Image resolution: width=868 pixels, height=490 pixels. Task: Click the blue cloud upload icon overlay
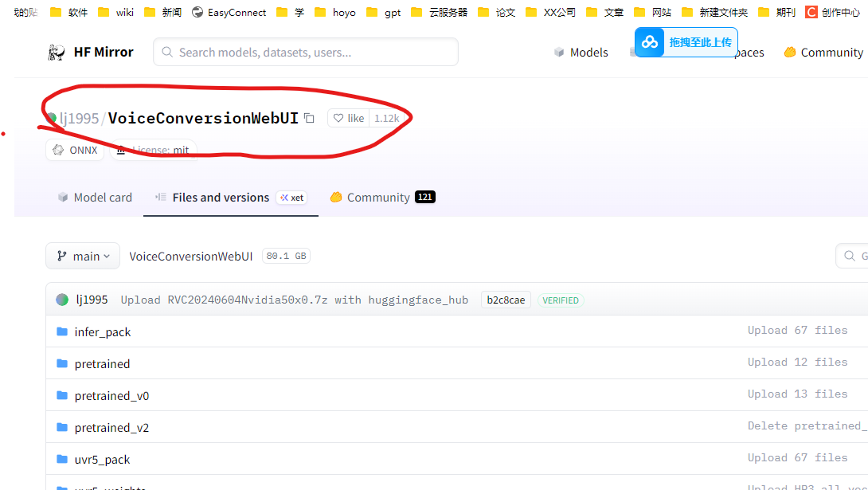649,41
